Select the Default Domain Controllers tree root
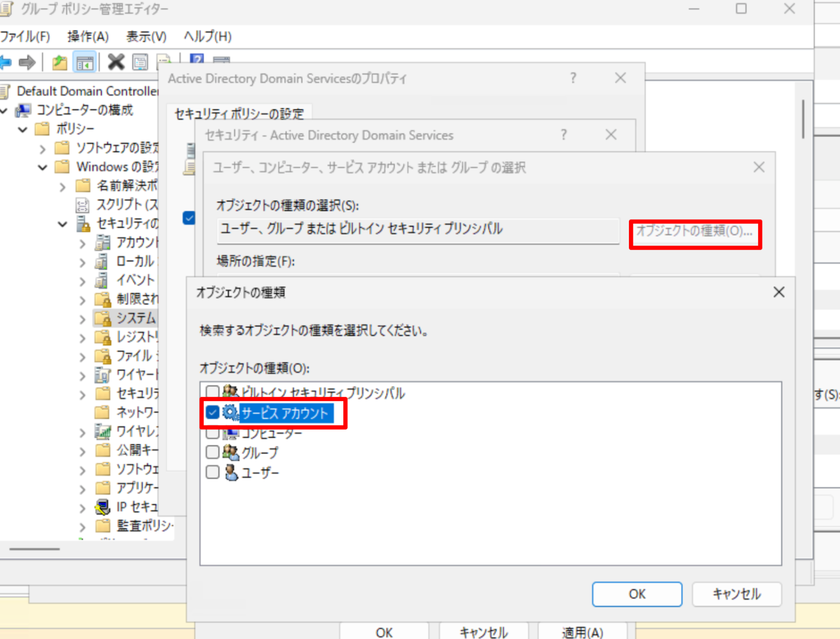The image size is (840, 639). coord(87,91)
